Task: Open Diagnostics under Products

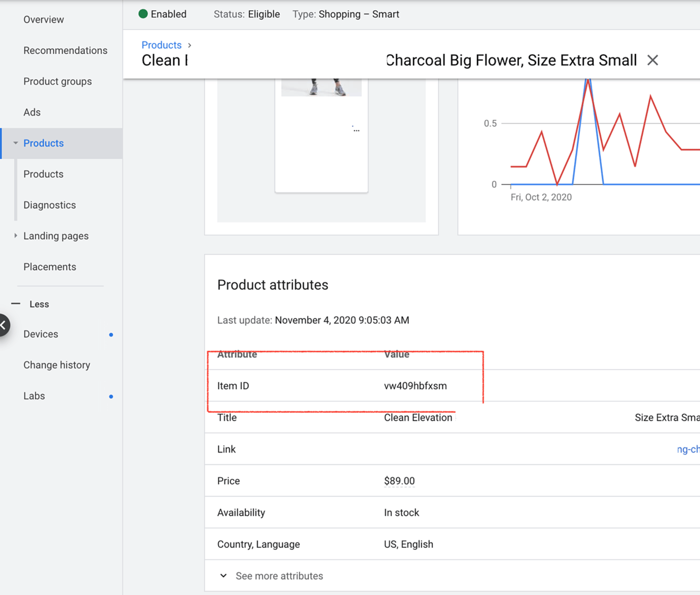Action: [49, 205]
